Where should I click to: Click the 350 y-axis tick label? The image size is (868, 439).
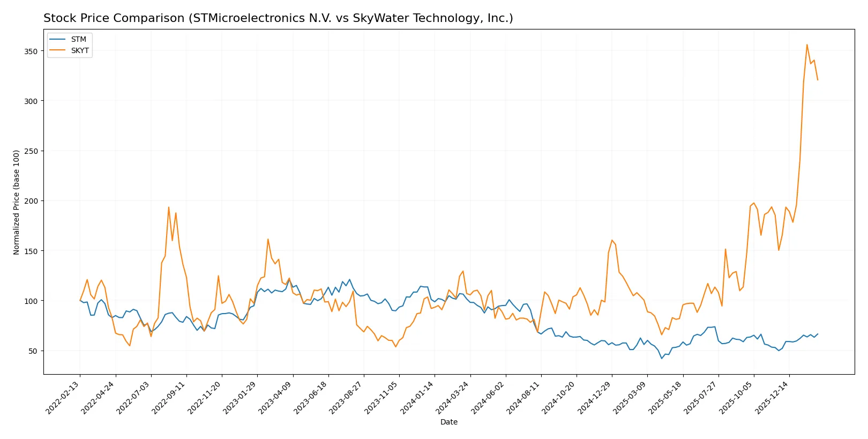[31, 51]
